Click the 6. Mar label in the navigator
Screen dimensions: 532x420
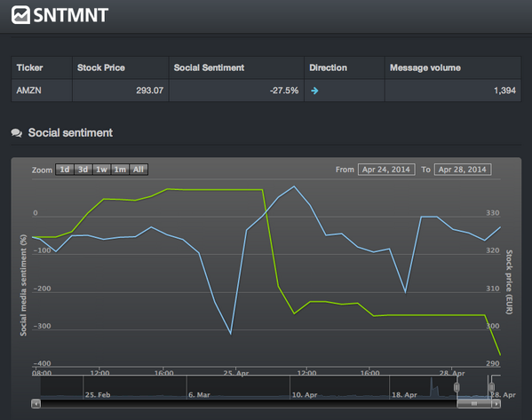[x=199, y=395]
